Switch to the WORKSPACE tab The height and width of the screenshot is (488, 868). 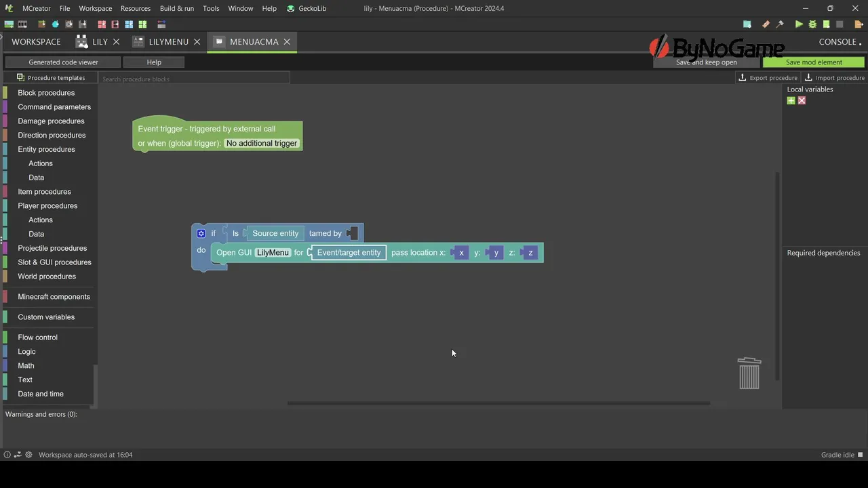click(x=36, y=41)
